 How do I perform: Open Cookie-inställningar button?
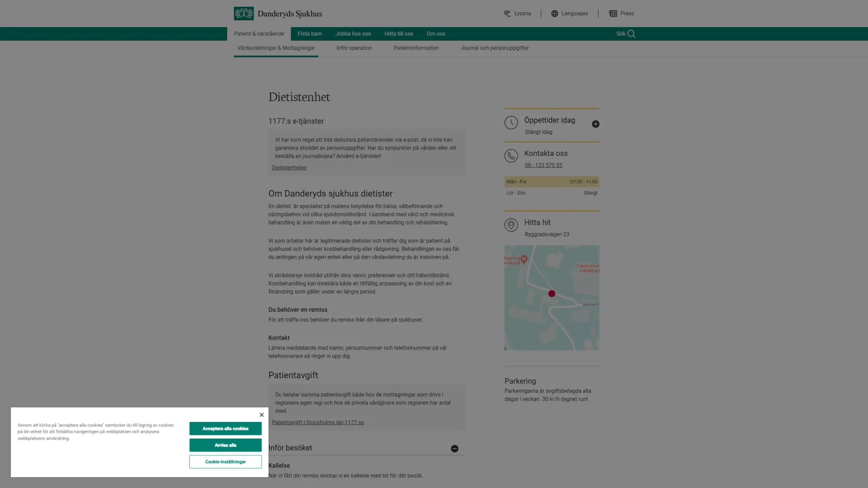tap(225, 462)
